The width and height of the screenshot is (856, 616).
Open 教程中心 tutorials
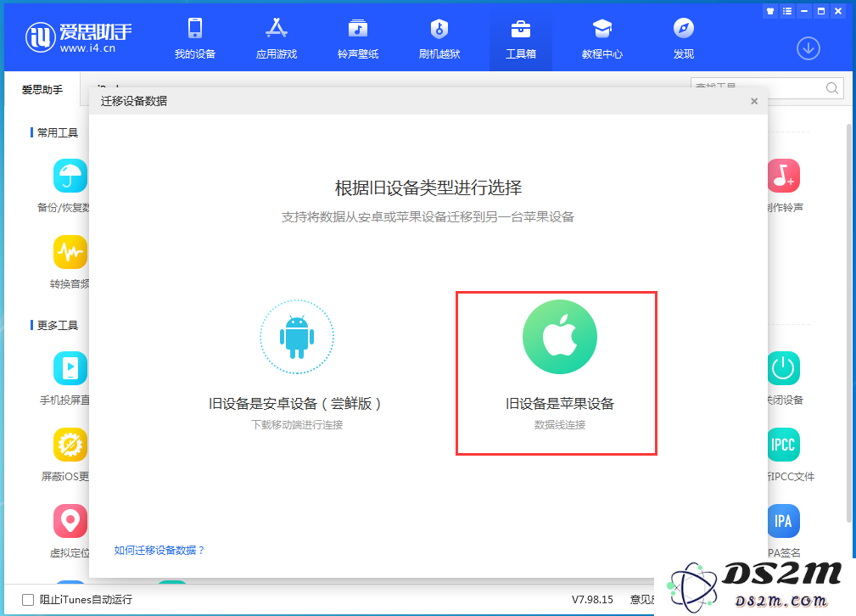click(x=602, y=38)
